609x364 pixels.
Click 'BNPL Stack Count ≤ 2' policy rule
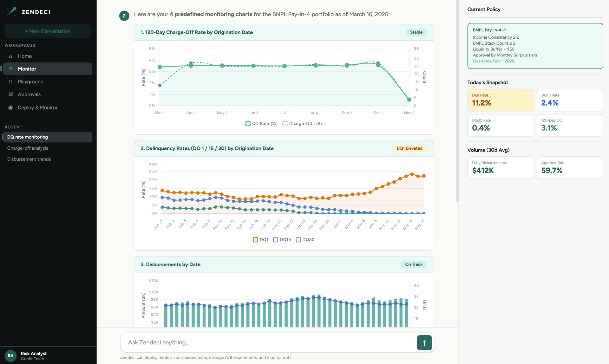click(494, 43)
